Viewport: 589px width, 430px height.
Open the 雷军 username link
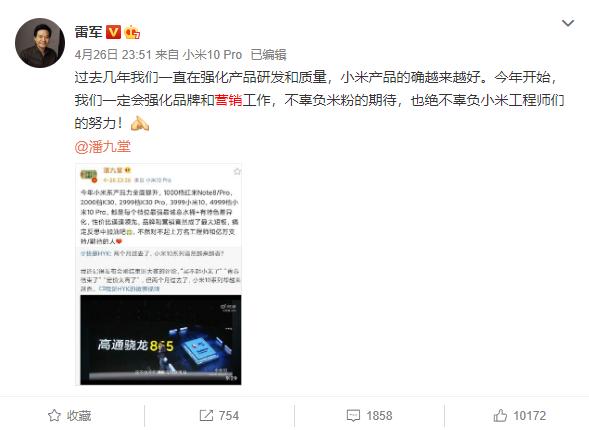point(88,32)
